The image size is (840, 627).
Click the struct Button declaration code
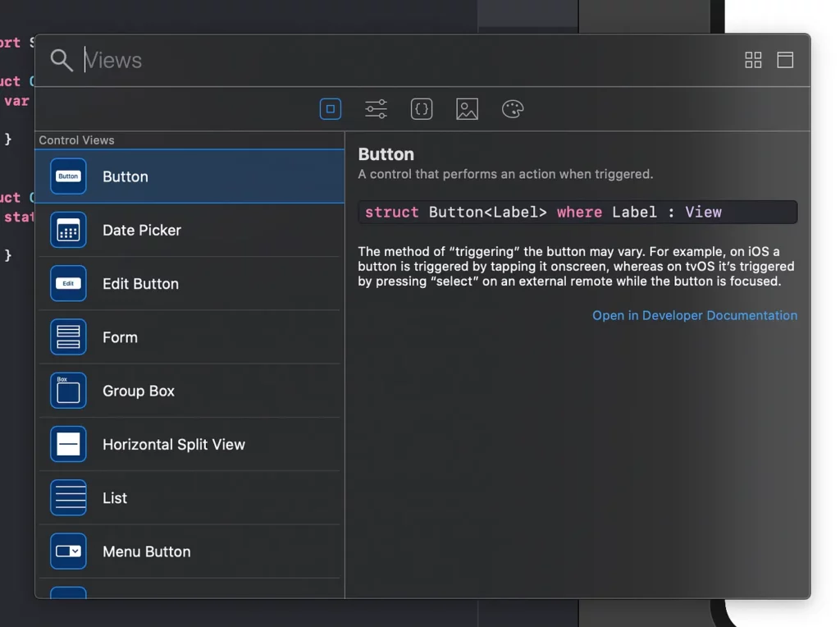point(577,213)
